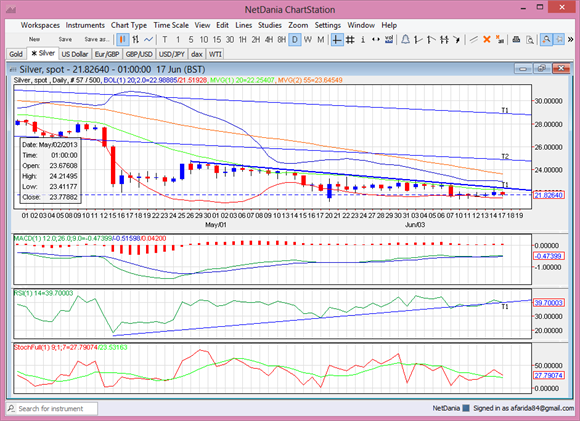Switch to the GBP/USD tab
Viewport: 580px width, 421px height.
click(139, 54)
